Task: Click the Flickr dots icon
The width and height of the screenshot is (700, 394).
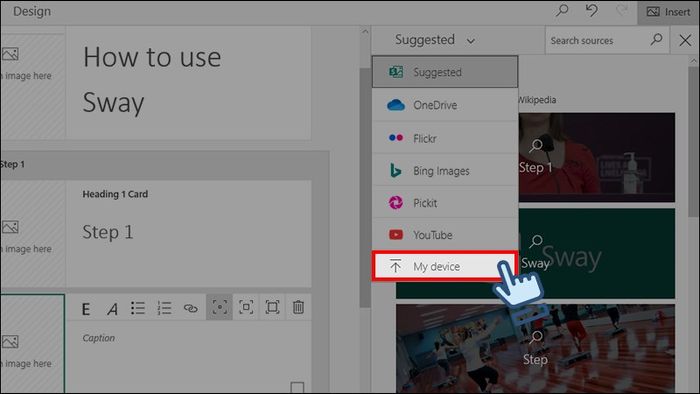Action: 396,138
